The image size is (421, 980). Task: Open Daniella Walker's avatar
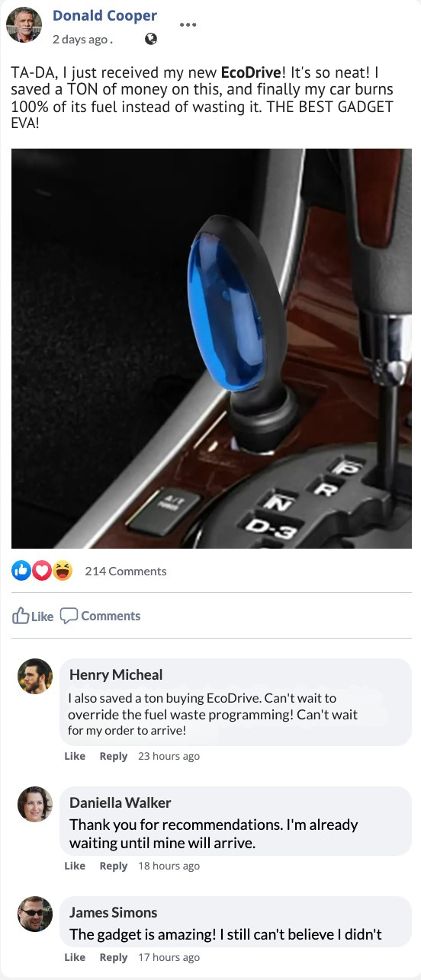[x=35, y=804]
